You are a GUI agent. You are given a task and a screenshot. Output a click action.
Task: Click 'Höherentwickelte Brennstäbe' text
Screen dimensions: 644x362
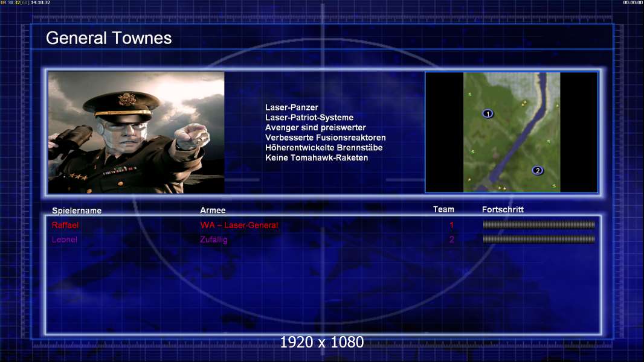(324, 148)
